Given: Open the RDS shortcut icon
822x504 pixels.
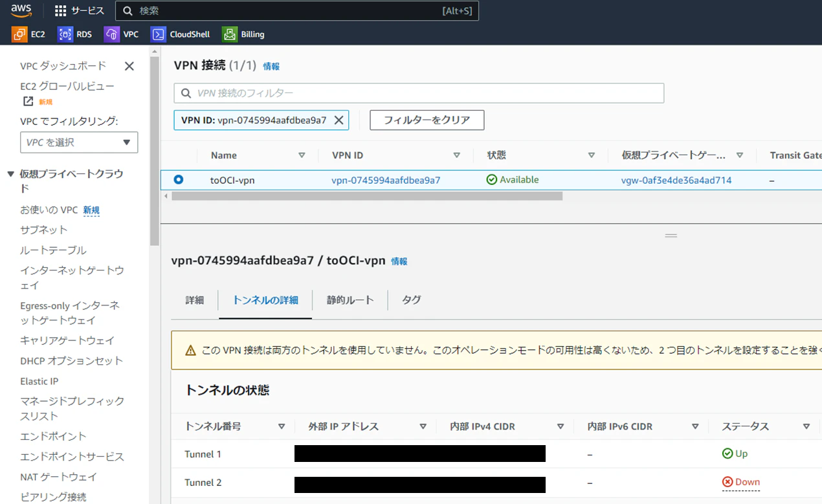Looking at the screenshot, I should (65, 34).
